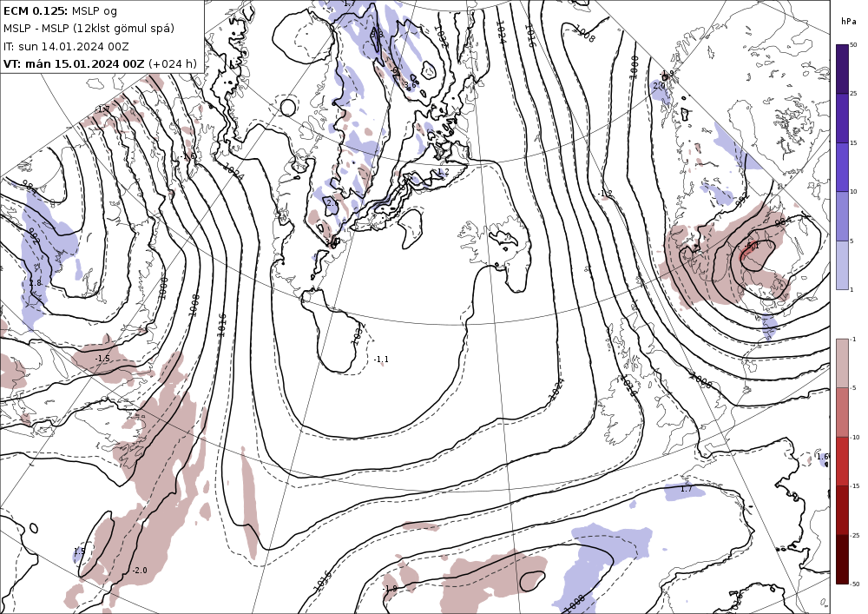Select the 'MSLP - MSLP (12klst gömul spá)' line
Image resolution: width=868 pixels, height=614 pixels.
[89, 29]
